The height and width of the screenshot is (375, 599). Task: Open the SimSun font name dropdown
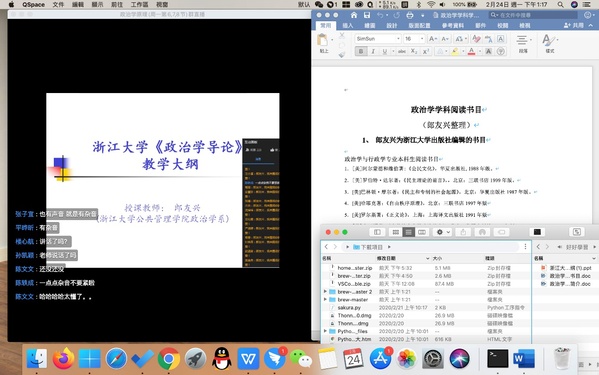[x=377, y=39]
